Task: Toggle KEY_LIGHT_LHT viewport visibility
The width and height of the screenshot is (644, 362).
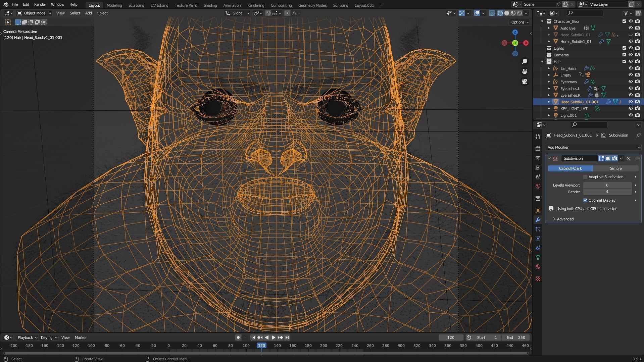Action: tap(631, 108)
